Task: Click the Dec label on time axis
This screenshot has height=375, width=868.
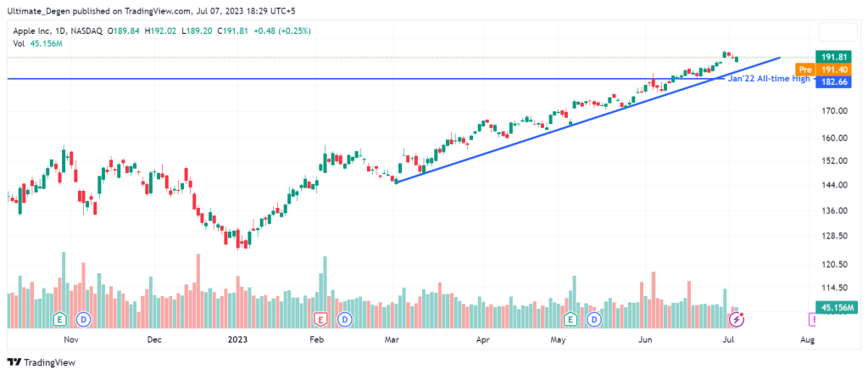Action: click(x=154, y=339)
